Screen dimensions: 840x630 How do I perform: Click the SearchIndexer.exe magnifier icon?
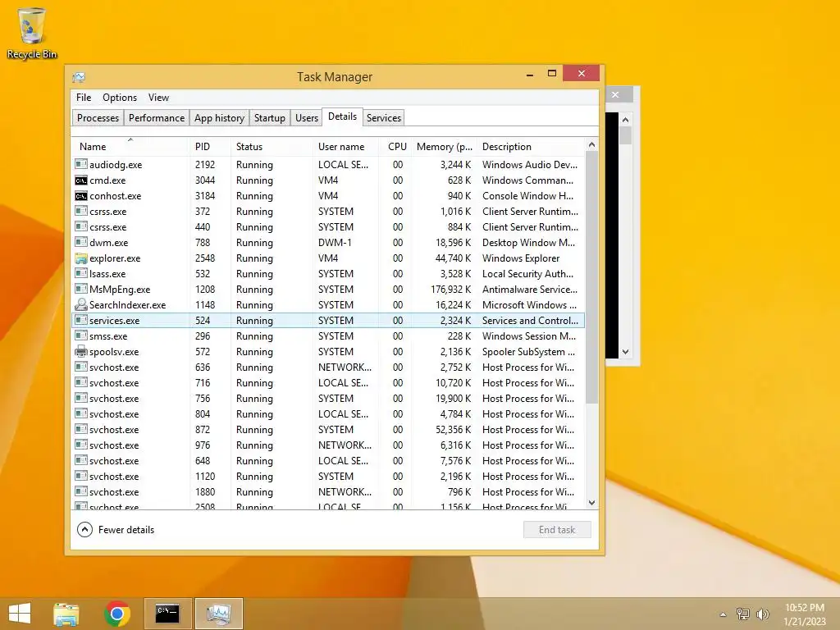point(81,304)
